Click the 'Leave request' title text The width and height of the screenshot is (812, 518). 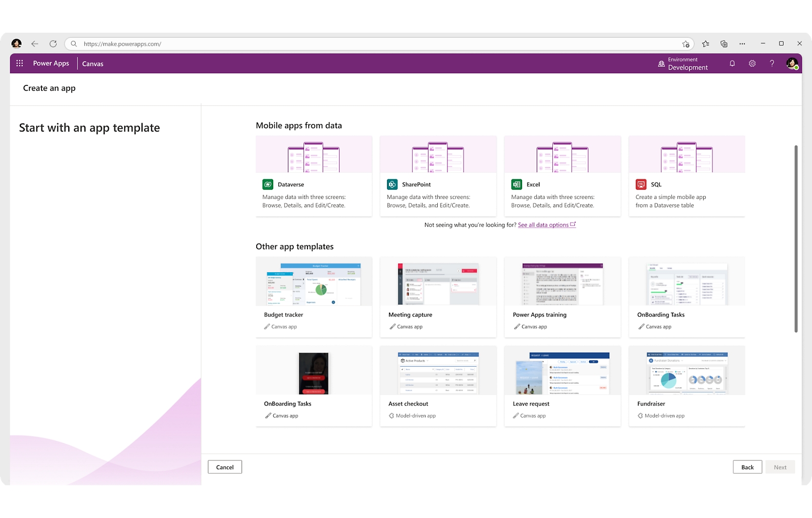[x=531, y=404]
